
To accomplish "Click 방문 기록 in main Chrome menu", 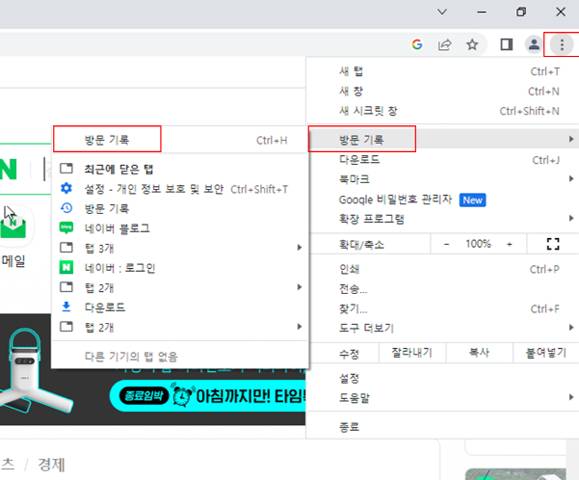I will click(x=442, y=139).
